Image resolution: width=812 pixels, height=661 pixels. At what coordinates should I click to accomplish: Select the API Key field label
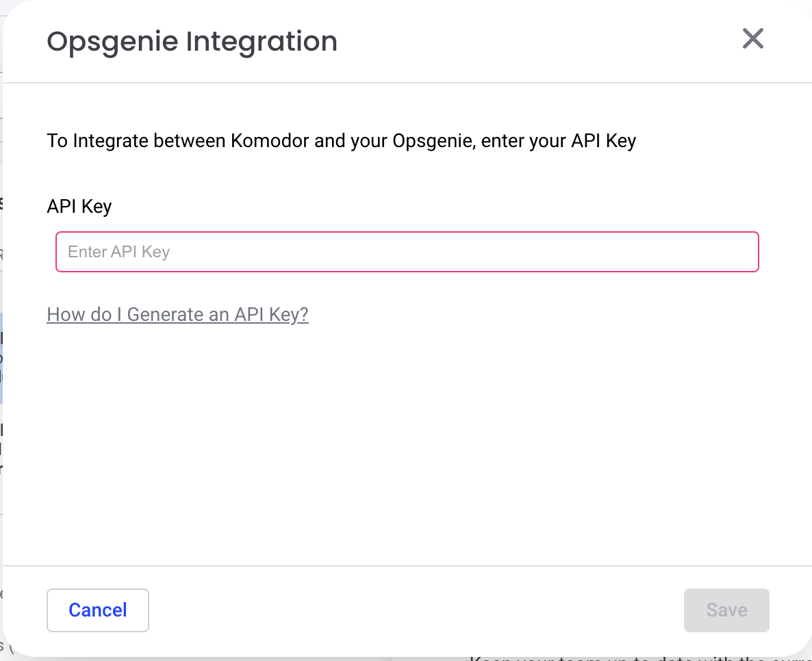(79, 207)
